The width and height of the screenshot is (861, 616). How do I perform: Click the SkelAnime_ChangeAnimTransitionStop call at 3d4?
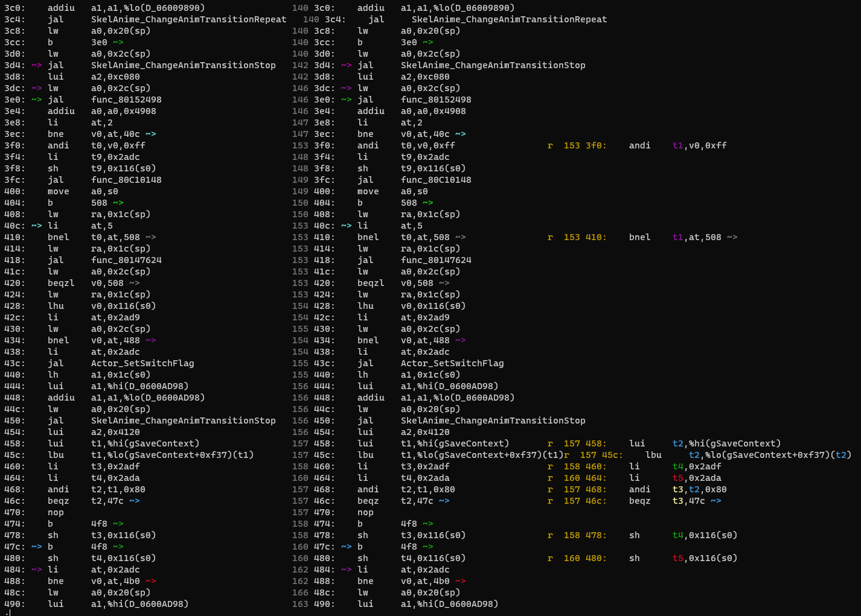pos(183,65)
